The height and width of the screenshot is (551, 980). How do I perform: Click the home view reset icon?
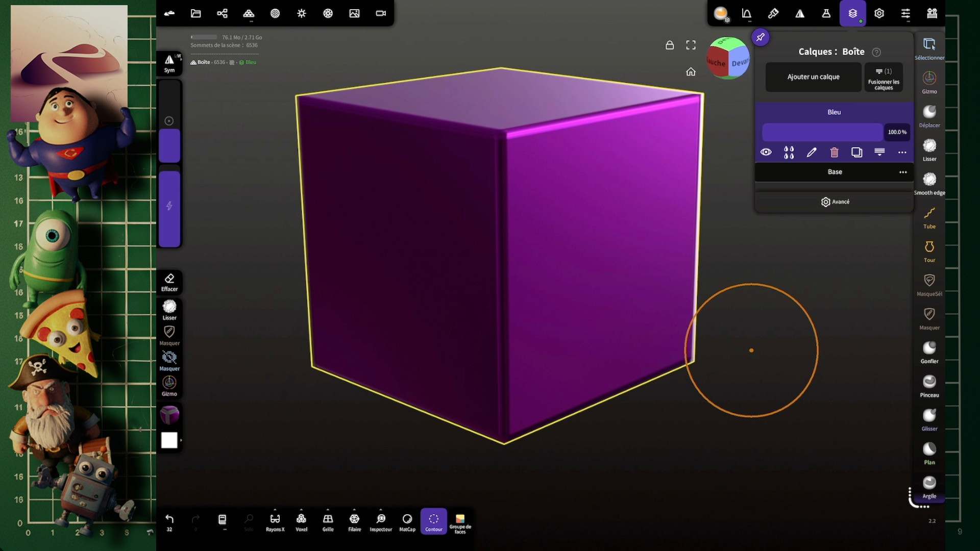coord(691,72)
